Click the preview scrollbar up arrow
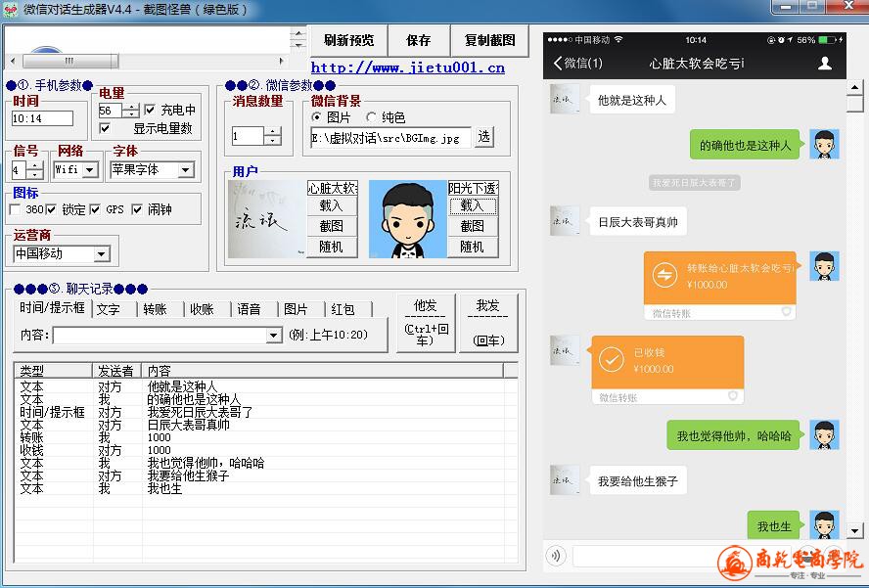869x588 pixels. (x=854, y=87)
